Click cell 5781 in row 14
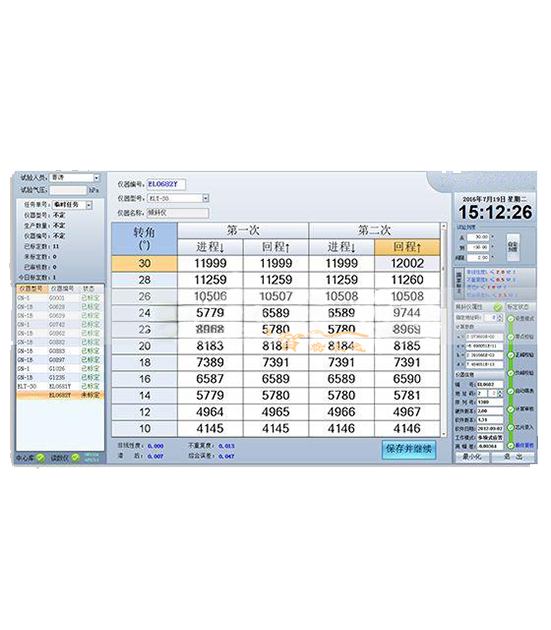Screen dimensions: 551x630 [x=407, y=395]
